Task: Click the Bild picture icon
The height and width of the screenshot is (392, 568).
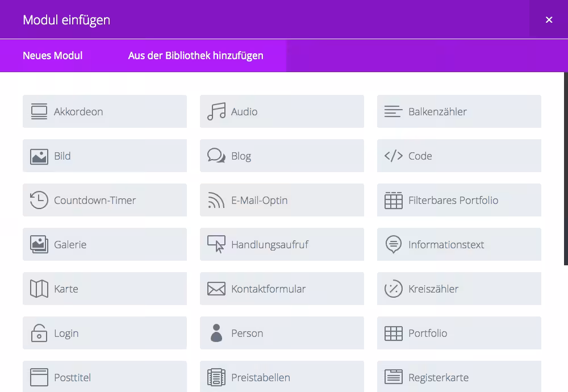Action: [x=39, y=156]
